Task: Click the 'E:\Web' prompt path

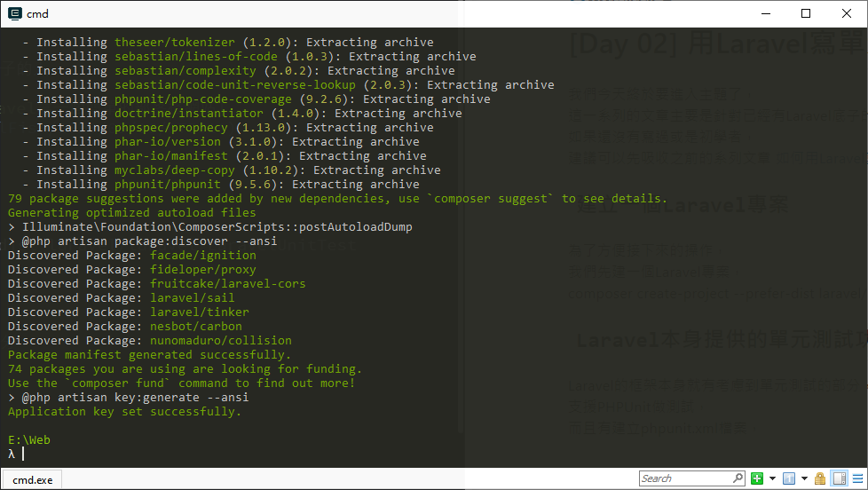Action: pyautogui.click(x=28, y=439)
